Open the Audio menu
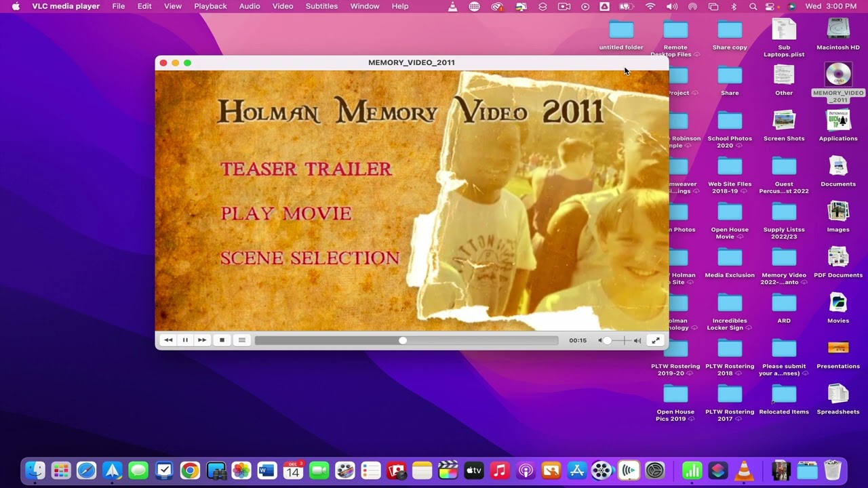 [250, 6]
